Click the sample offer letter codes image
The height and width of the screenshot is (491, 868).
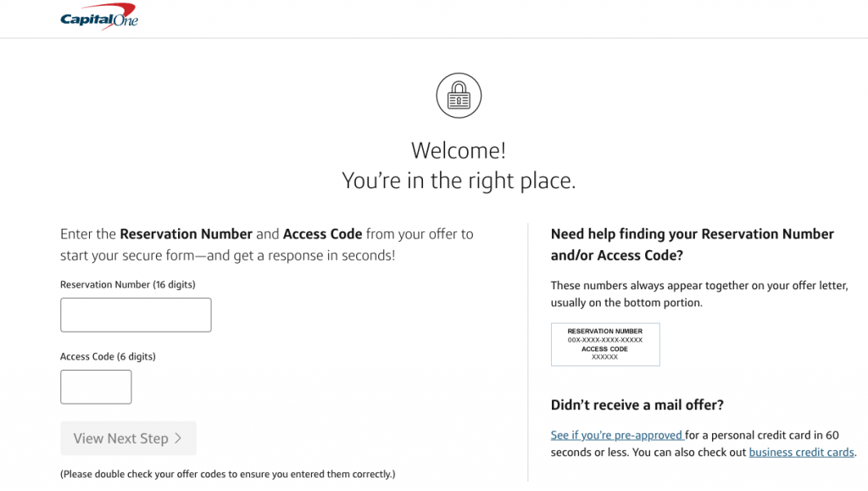pyautogui.click(x=605, y=344)
